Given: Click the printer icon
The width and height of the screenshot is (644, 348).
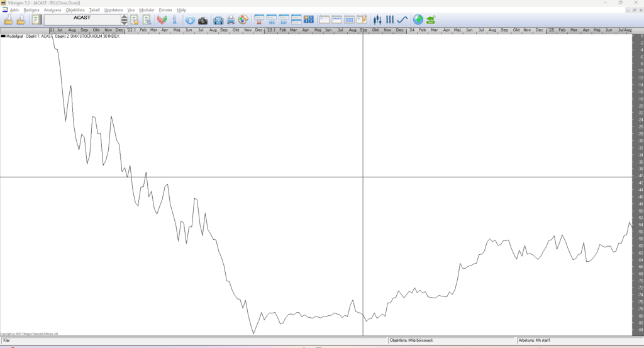Looking at the screenshot, I should [x=231, y=20].
